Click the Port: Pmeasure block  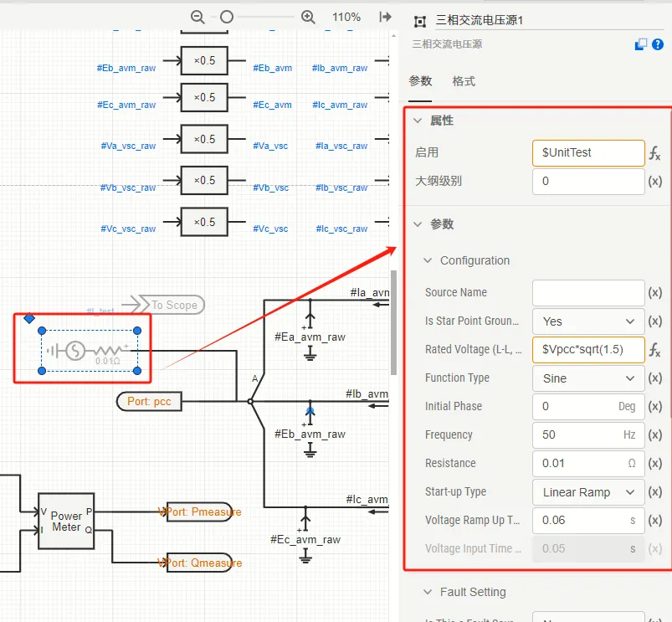tap(200, 511)
